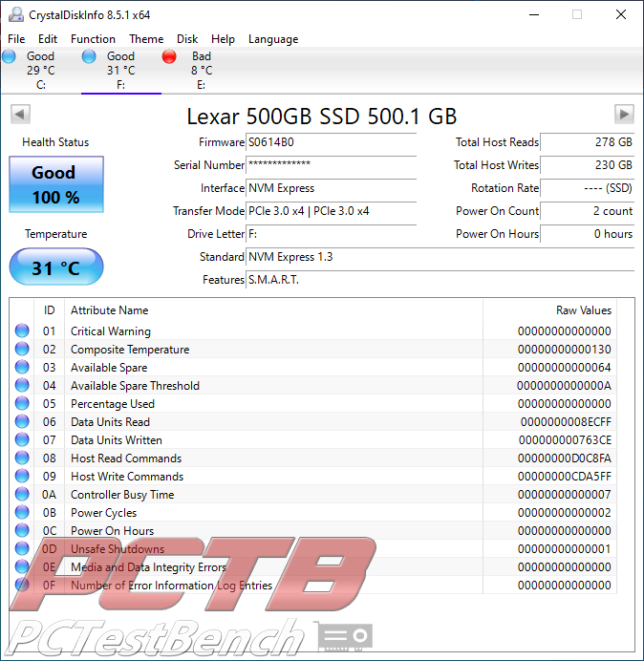Image resolution: width=644 pixels, height=661 pixels.
Task: Click the Features S.M.A.R.T. field
Action: click(440, 280)
